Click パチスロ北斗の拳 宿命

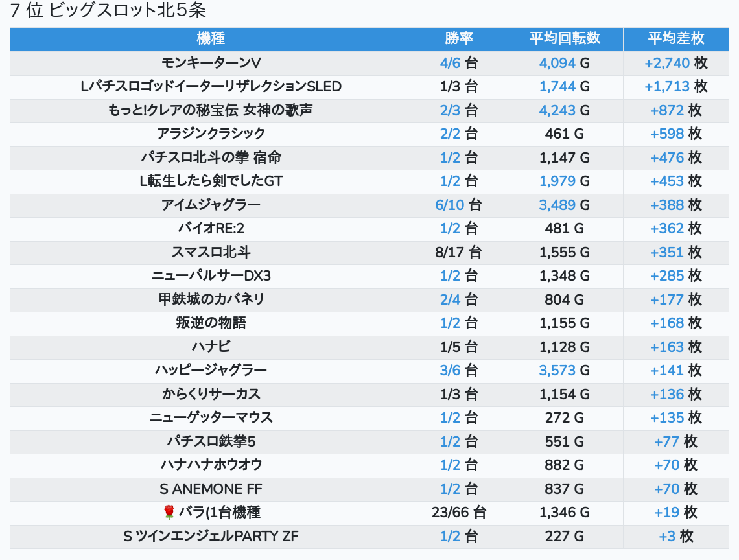tap(211, 157)
